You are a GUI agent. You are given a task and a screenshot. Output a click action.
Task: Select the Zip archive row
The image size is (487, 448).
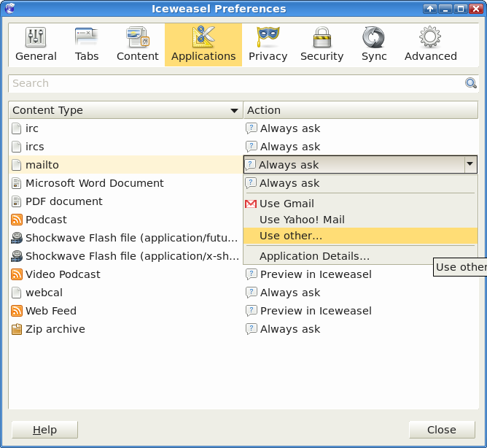click(x=126, y=329)
